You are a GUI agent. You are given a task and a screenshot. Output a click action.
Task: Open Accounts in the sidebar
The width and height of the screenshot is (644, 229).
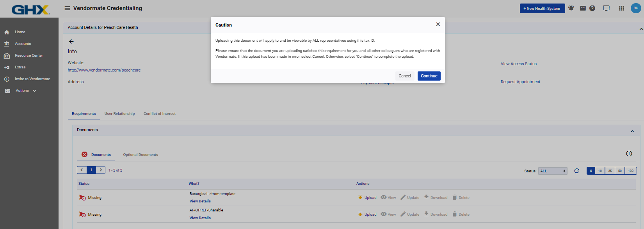click(23, 44)
